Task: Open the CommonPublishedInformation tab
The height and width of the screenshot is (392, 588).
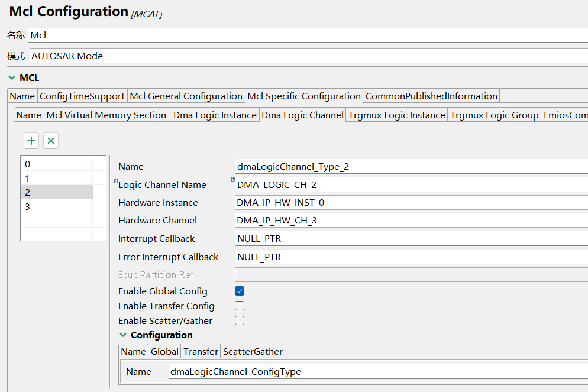Action: point(431,96)
